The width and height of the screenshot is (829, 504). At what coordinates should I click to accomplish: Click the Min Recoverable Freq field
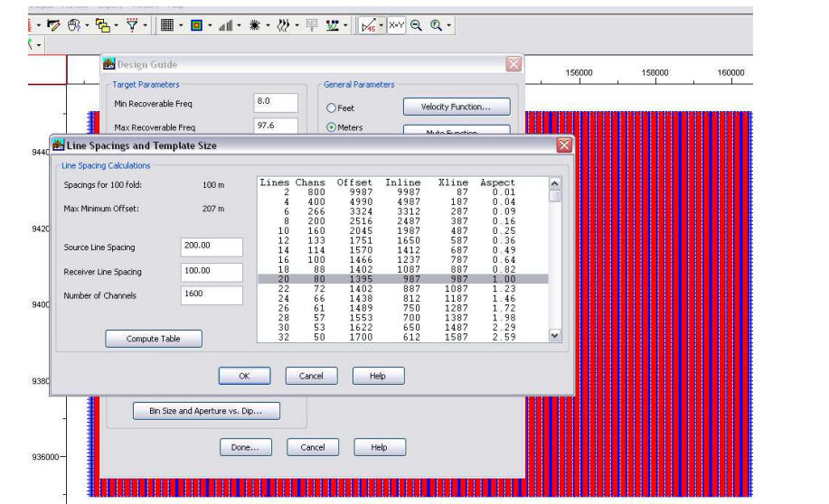(x=276, y=102)
